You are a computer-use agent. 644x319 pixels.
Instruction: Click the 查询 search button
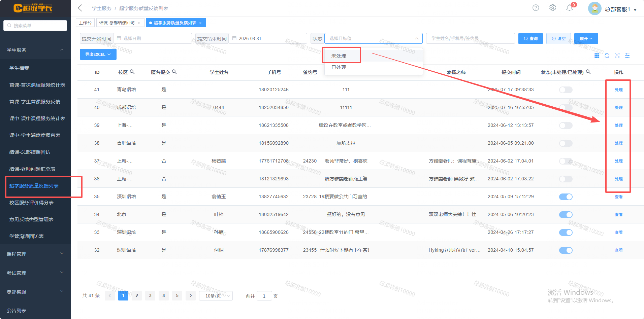530,39
